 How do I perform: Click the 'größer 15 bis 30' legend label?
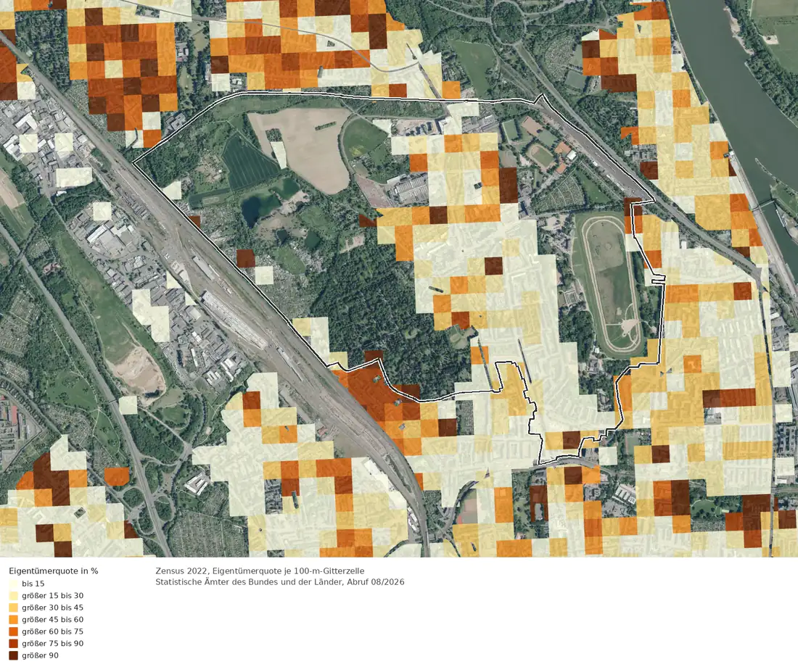[x=52, y=596]
